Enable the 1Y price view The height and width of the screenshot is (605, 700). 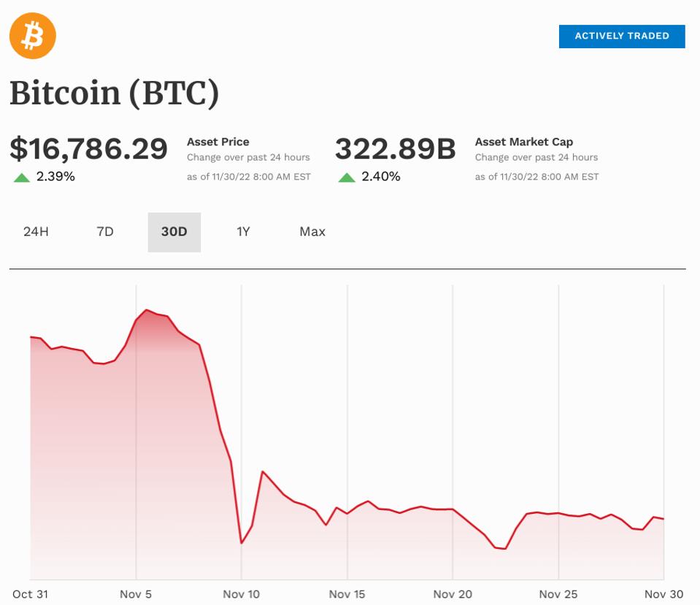[x=244, y=231]
